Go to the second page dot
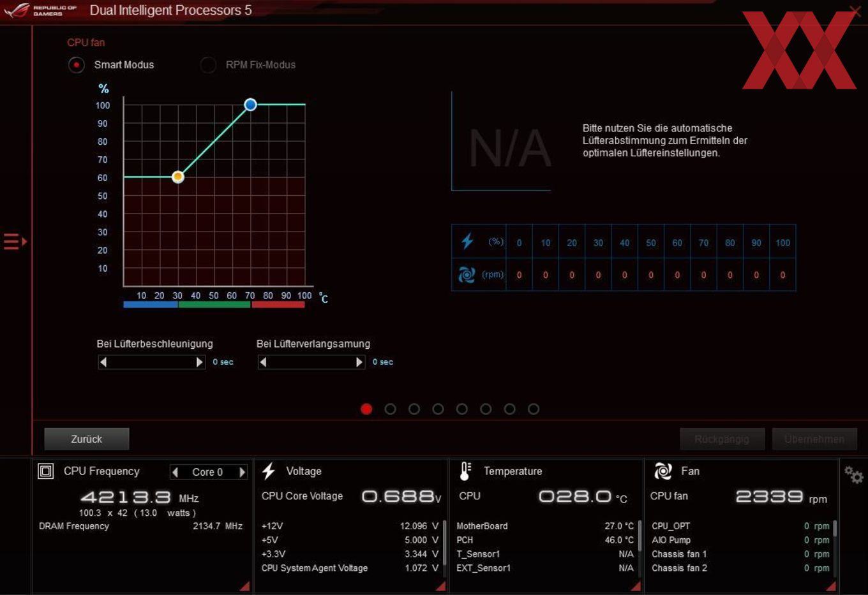 pyautogui.click(x=391, y=409)
